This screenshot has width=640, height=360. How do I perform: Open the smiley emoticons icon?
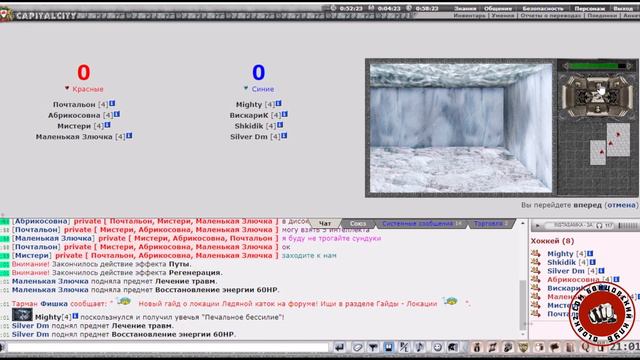coord(437,347)
